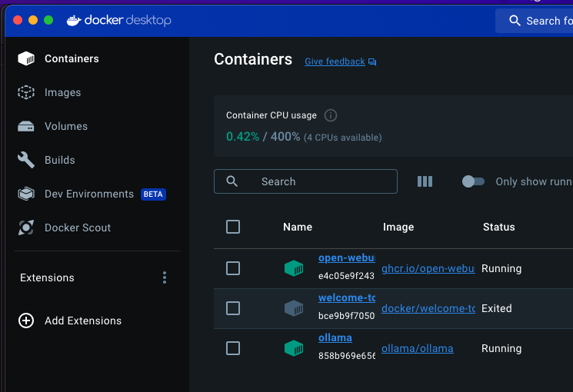Click container ID bce9b9f7050
This screenshot has width=573, height=392.
coord(346,316)
